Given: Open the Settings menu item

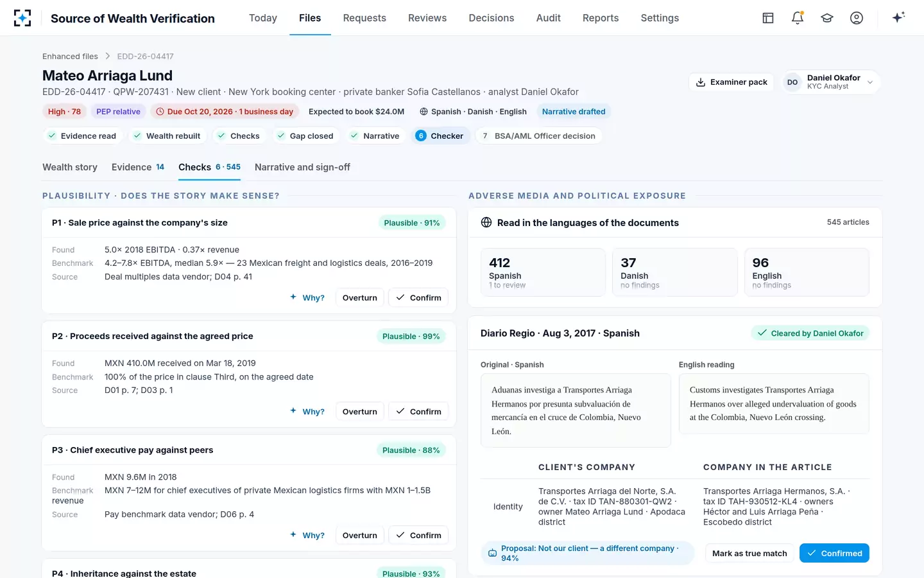Looking at the screenshot, I should [x=660, y=18].
